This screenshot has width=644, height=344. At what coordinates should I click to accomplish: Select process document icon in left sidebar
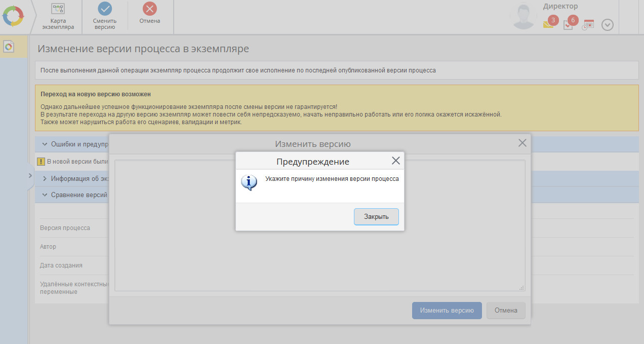(9, 47)
